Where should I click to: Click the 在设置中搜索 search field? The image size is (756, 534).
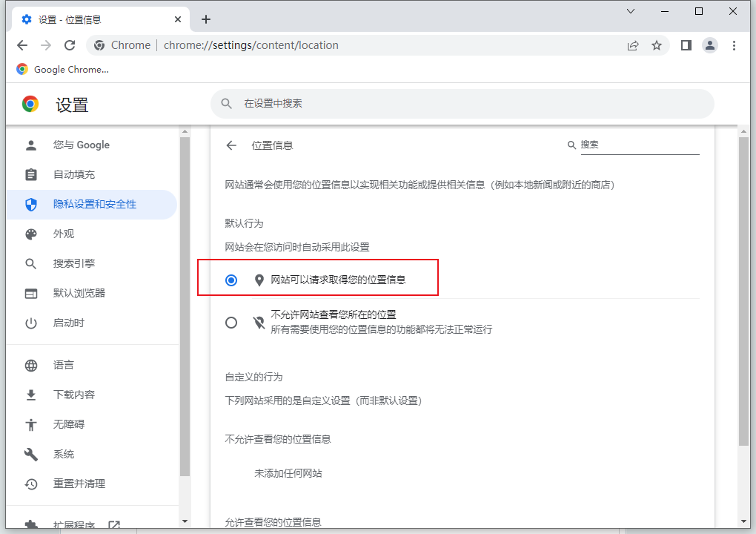pyautogui.click(x=462, y=103)
